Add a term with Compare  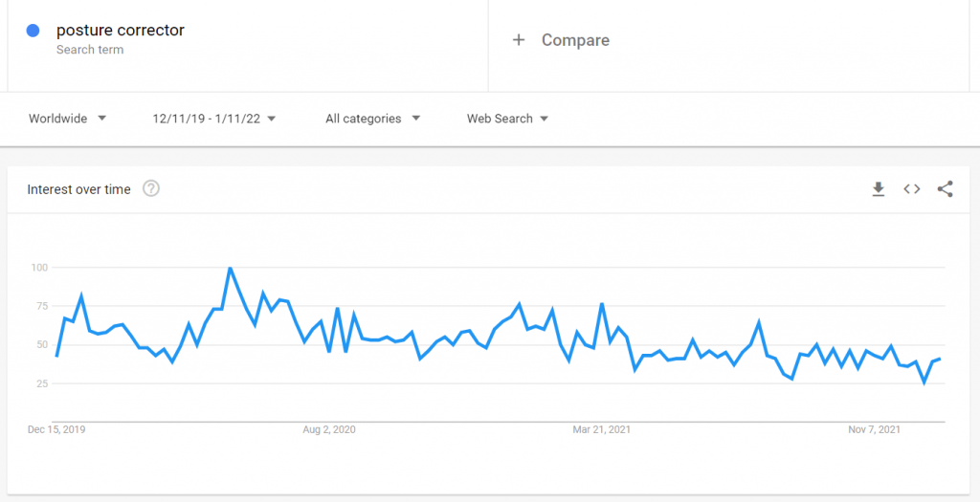coord(575,40)
